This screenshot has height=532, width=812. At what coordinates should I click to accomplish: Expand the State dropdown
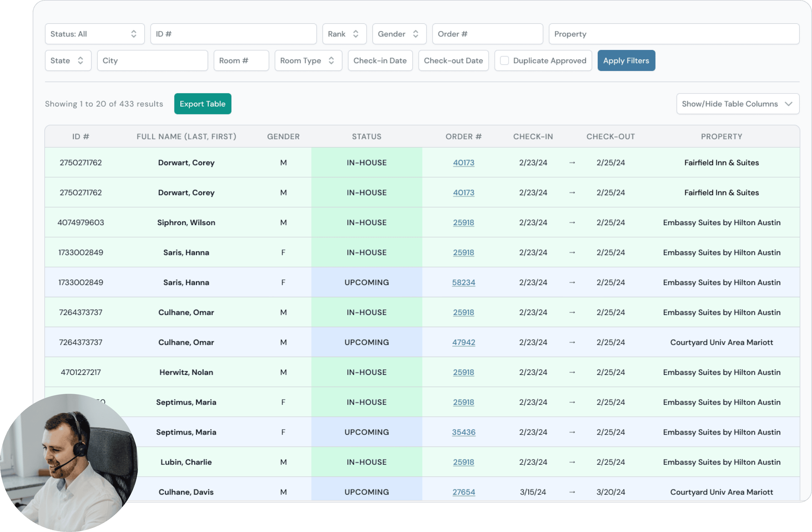click(68, 60)
